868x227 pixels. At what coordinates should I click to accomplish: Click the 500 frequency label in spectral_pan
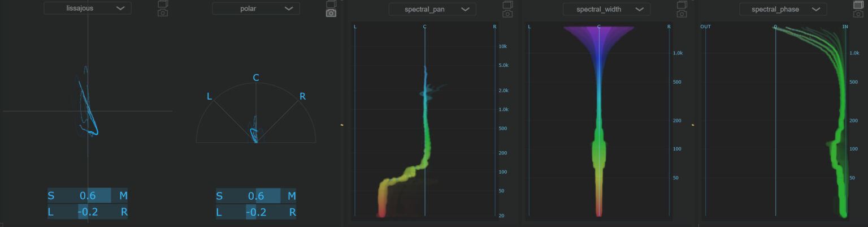tap(502, 129)
